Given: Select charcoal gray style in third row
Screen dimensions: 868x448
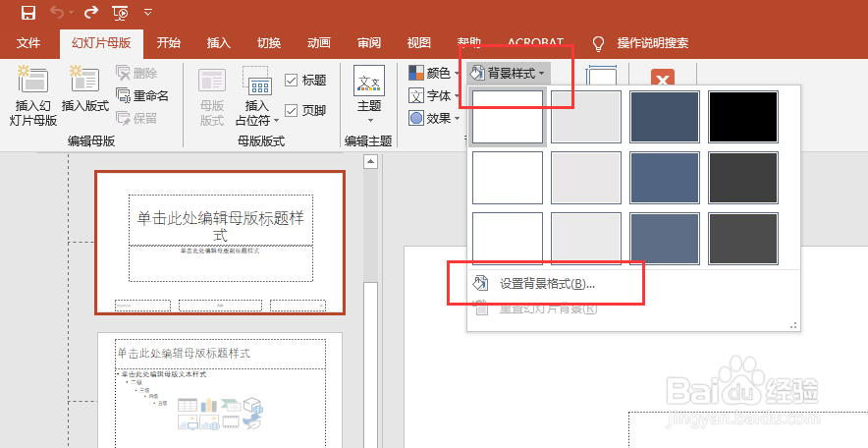Looking at the screenshot, I should point(743,239).
